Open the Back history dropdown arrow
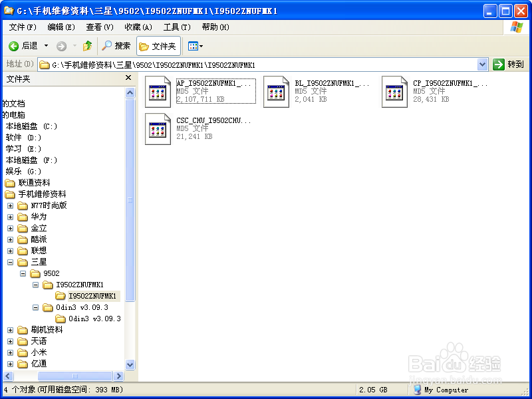Image resolution: width=532 pixels, height=399 pixels. [x=46, y=46]
